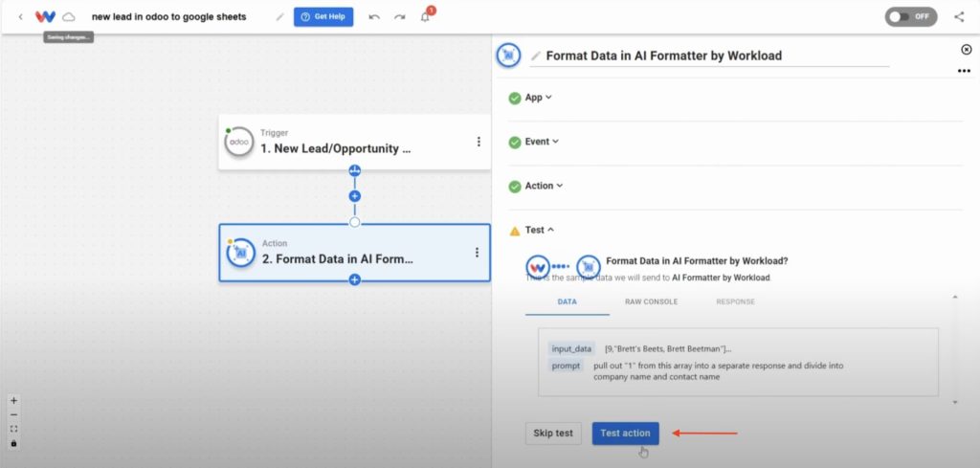The height and width of the screenshot is (468, 980).
Task: Undo the last change
Action: 374,17
